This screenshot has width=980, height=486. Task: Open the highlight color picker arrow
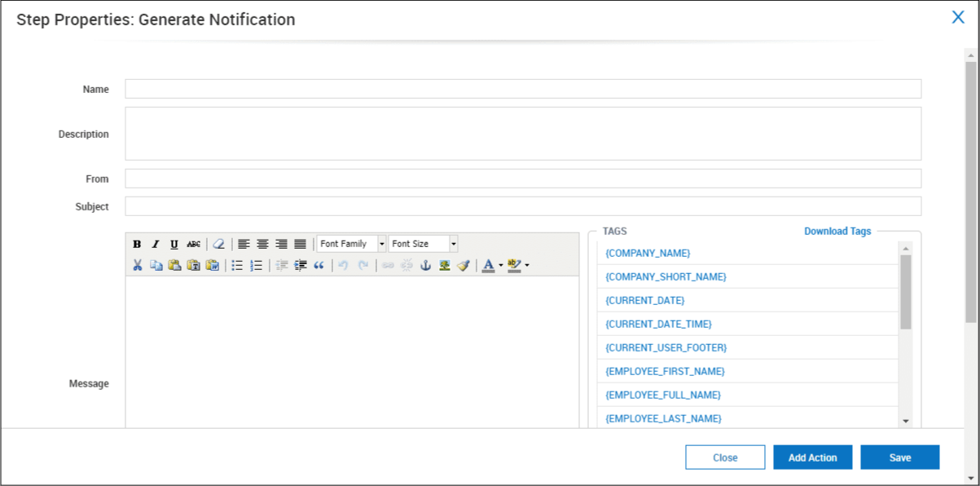coord(526,265)
